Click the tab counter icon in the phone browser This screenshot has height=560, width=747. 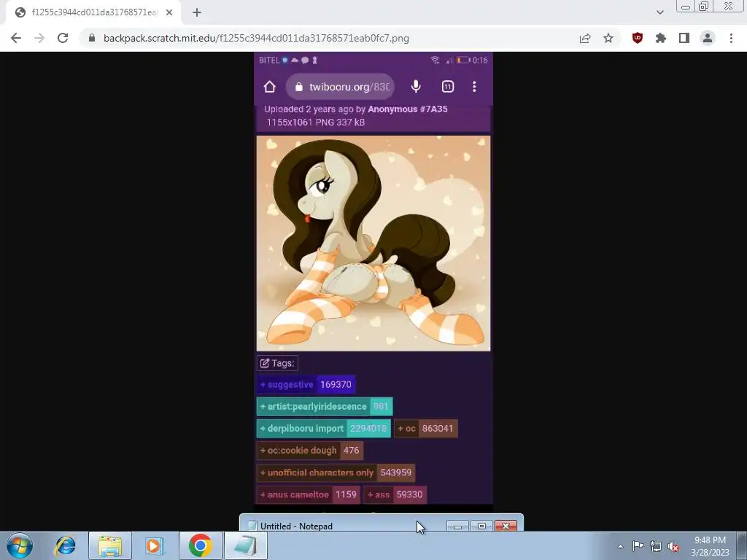click(448, 87)
